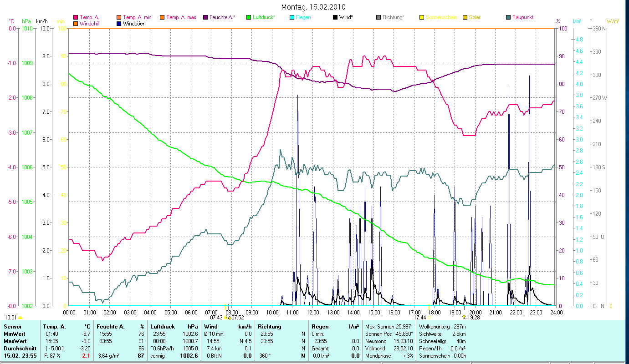Click the 0 Bft N wind reading
Viewport: 629px width, 364px height.
214,355
